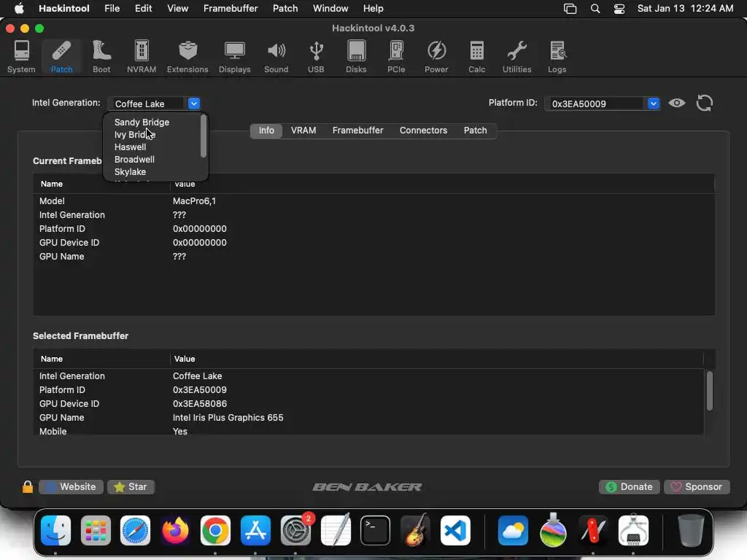This screenshot has width=747, height=560.
Task: Switch to the VRAM tab
Action: click(303, 130)
